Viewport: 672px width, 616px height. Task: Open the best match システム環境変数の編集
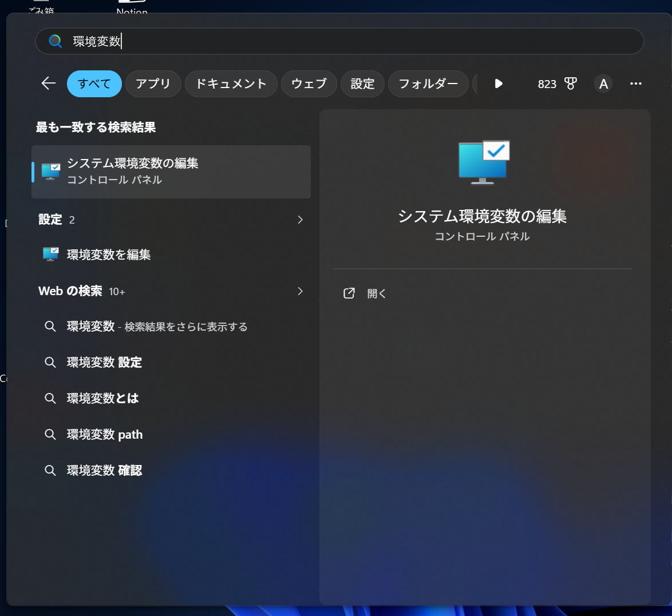pyautogui.click(x=171, y=172)
